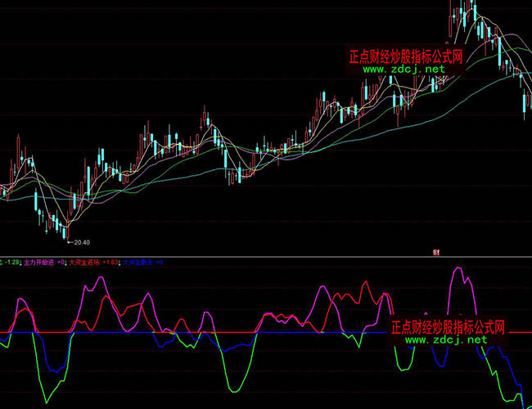Click the green -1.28 indicator value

pos(11,263)
